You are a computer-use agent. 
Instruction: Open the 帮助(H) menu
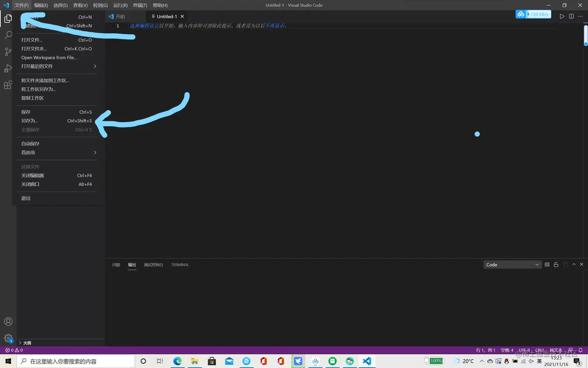pos(160,5)
